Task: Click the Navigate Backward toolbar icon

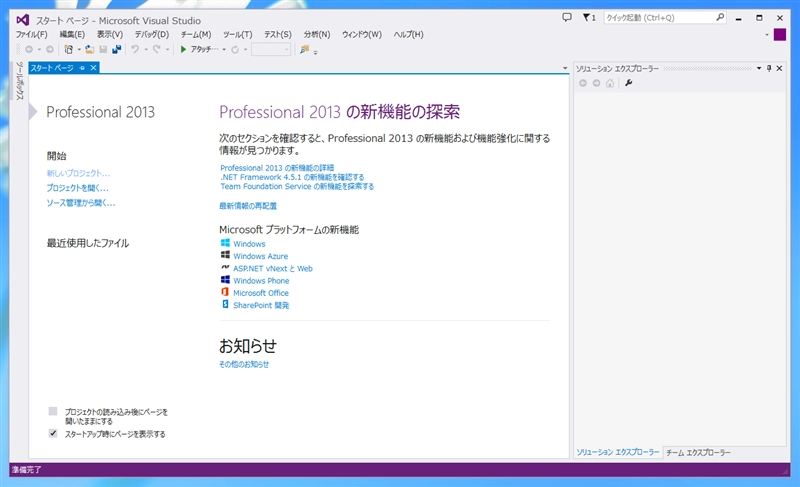Action: click(x=29, y=49)
